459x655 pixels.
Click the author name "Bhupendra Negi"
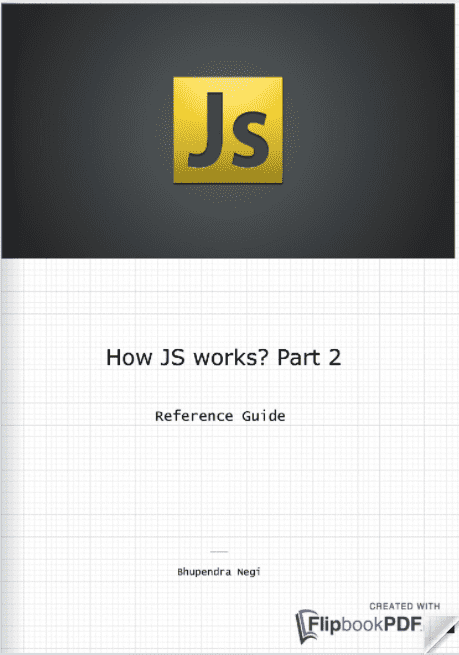click(x=219, y=572)
